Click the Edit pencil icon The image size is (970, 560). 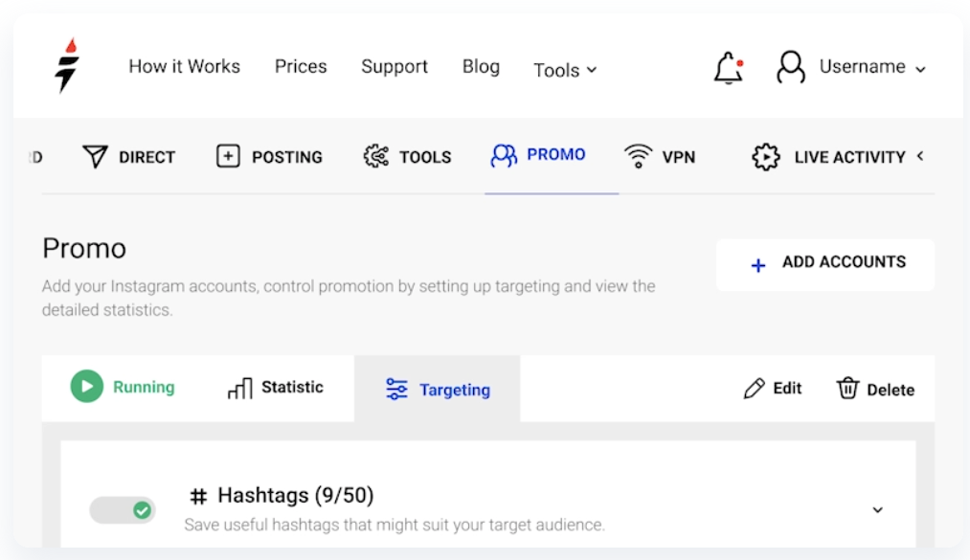coord(755,389)
